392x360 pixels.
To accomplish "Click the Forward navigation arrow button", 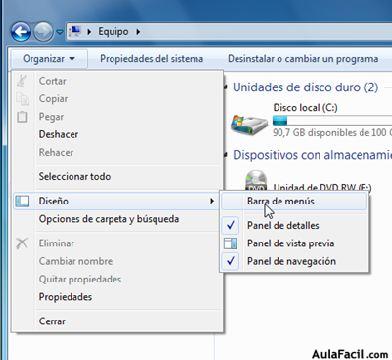I will [43, 32].
